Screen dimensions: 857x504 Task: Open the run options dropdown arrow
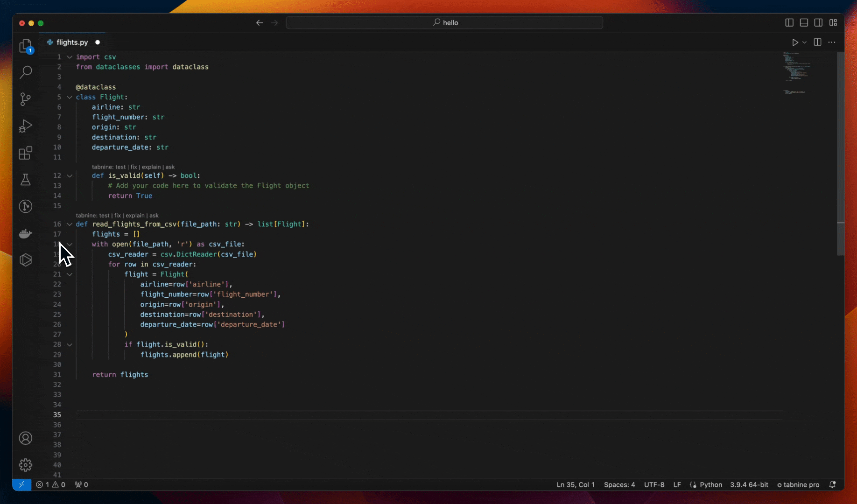804,42
